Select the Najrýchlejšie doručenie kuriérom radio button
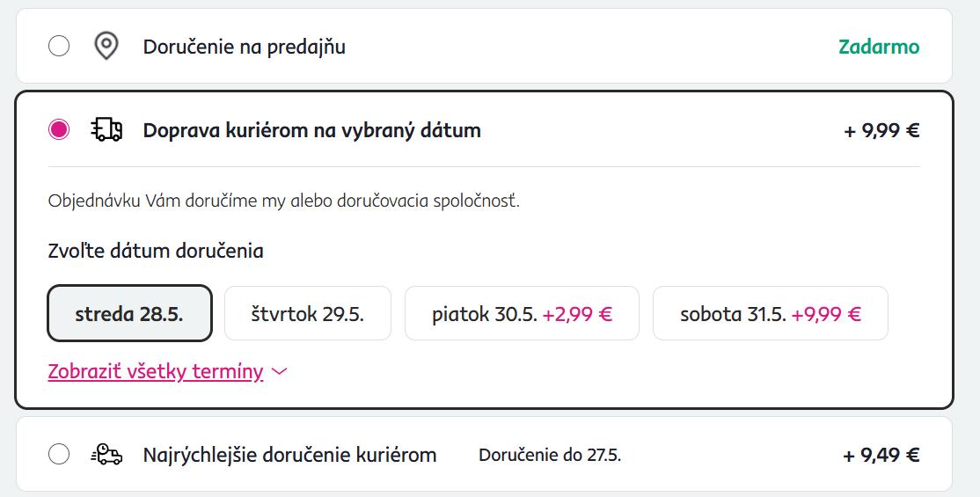The height and width of the screenshot is (497, 980). coord(59,455)
